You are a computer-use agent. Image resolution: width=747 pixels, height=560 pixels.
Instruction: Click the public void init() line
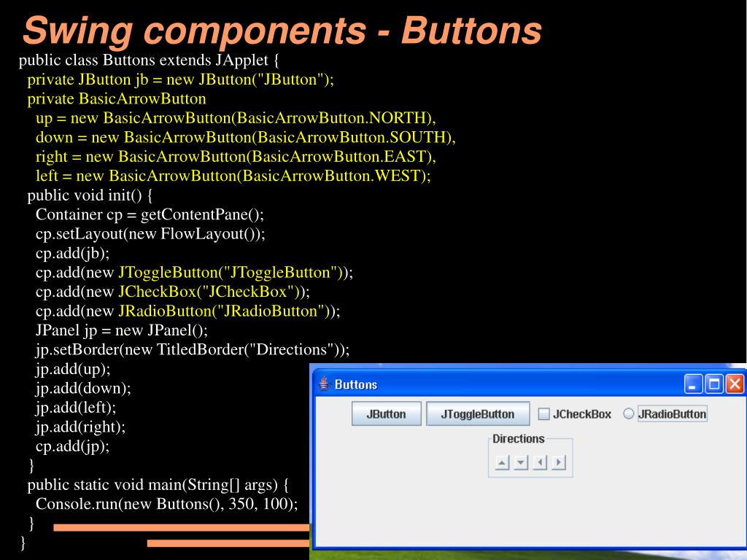90,195
